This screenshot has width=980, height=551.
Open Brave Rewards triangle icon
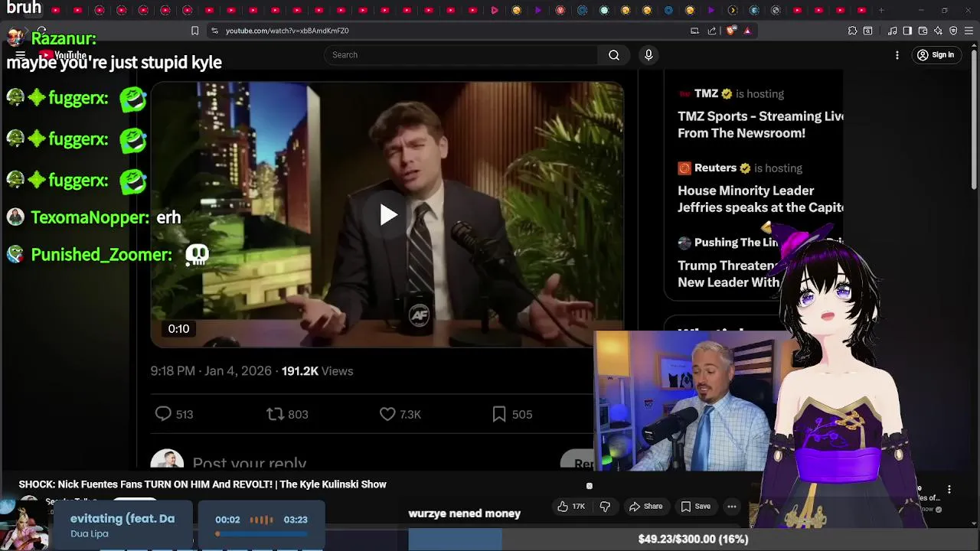click(x=747, y=31)
